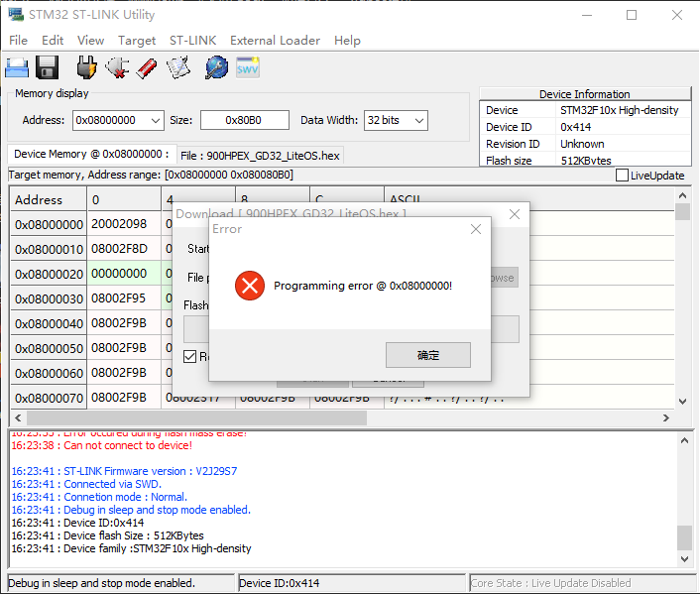700x594 pixels.
Task: Click horizontal scrollbar left arrow
Action: pos(18,418)
